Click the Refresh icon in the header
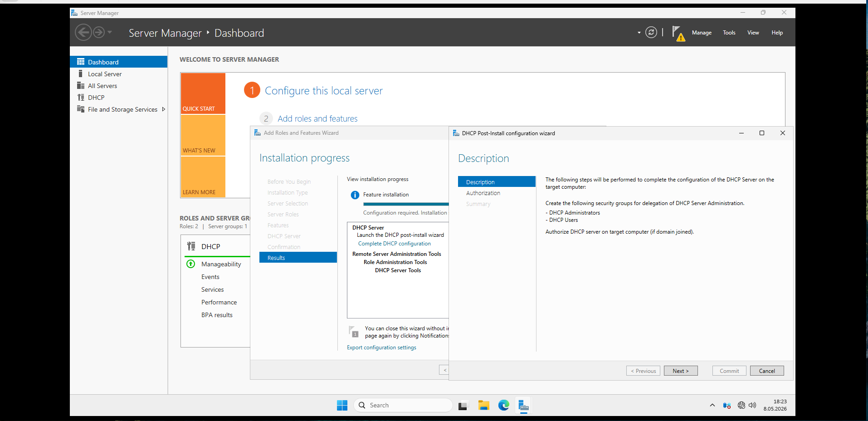 click(x=651, y=32)
